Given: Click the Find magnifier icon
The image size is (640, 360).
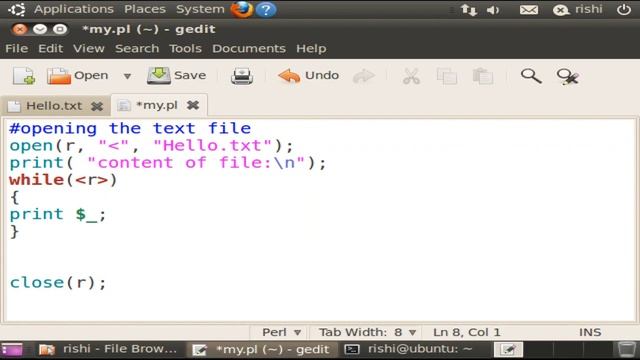Looking at the screenshot, I should click(x=531, y=76).
